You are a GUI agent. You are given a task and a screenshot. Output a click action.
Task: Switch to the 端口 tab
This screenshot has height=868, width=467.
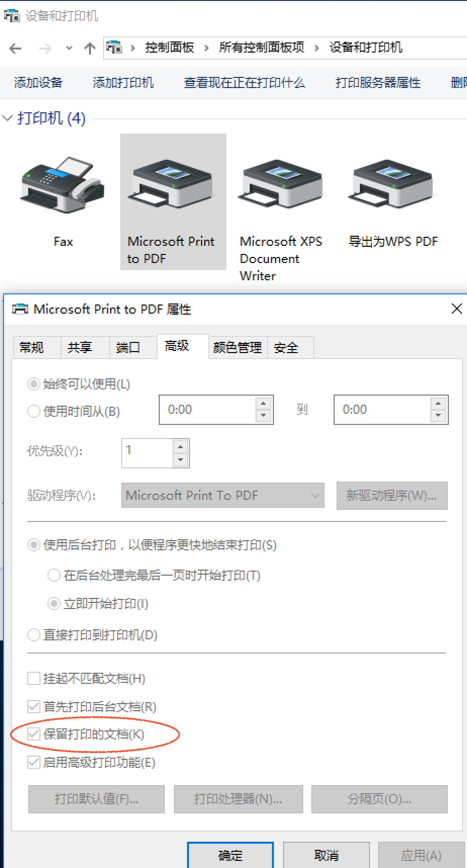[x=128, y=348]
